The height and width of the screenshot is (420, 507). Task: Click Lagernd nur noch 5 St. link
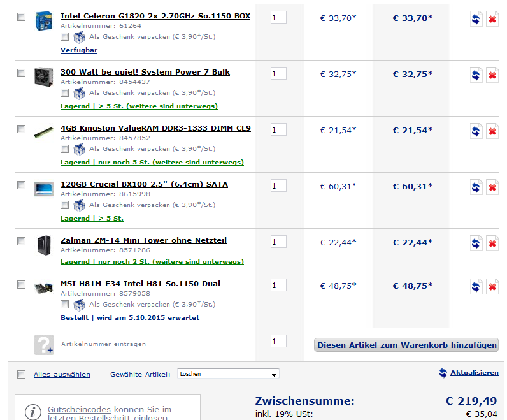tap(152, 162)
